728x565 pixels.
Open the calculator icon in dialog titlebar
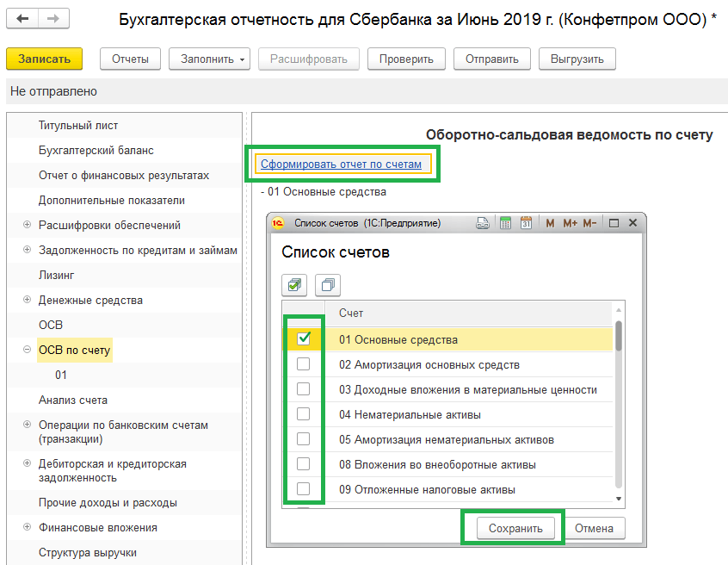pos(505,223)
